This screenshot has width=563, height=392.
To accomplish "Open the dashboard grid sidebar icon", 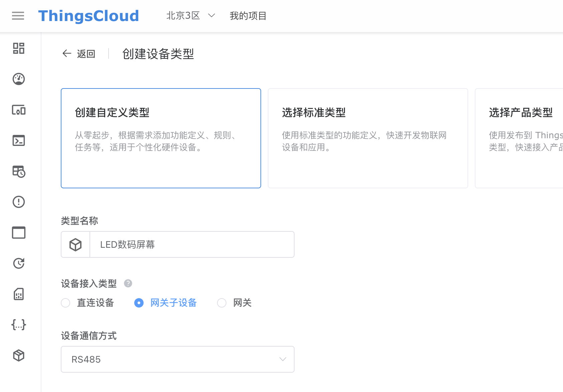I will 19,48.
